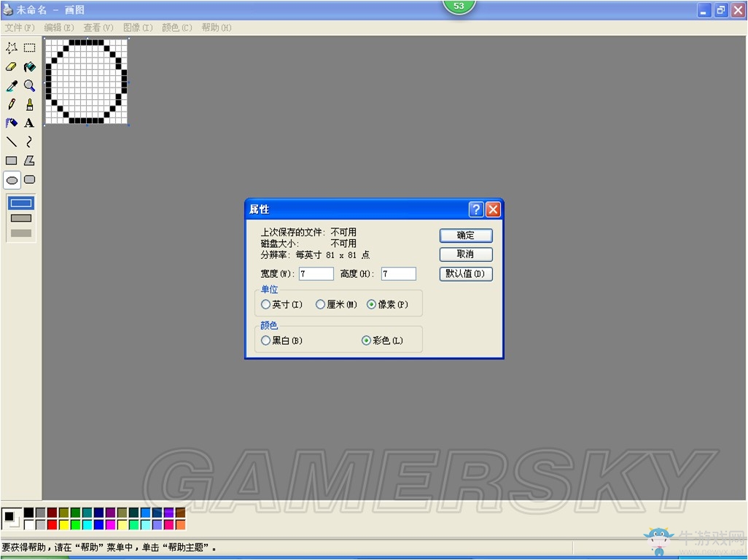Select the Magnifier tool
Image resolution: width=748 pixels, height=560 pixels.
click(30, 85)
